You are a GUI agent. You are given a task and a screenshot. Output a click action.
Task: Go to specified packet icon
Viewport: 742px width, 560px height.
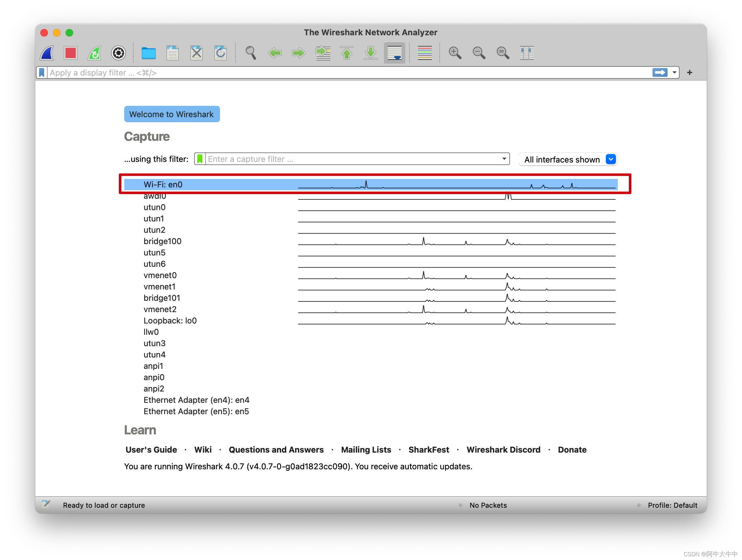click(x=323, y=53)
